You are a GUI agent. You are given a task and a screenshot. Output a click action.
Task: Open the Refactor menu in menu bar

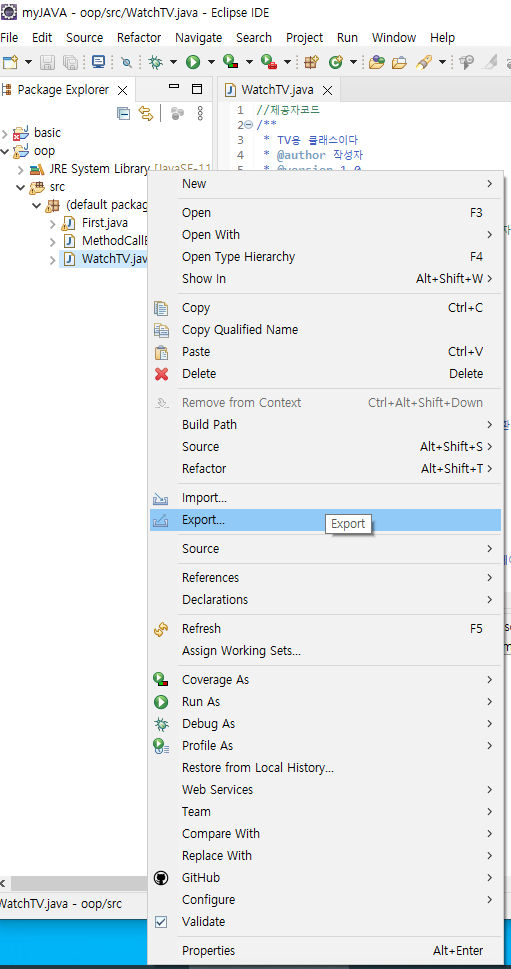click(139, 38)
